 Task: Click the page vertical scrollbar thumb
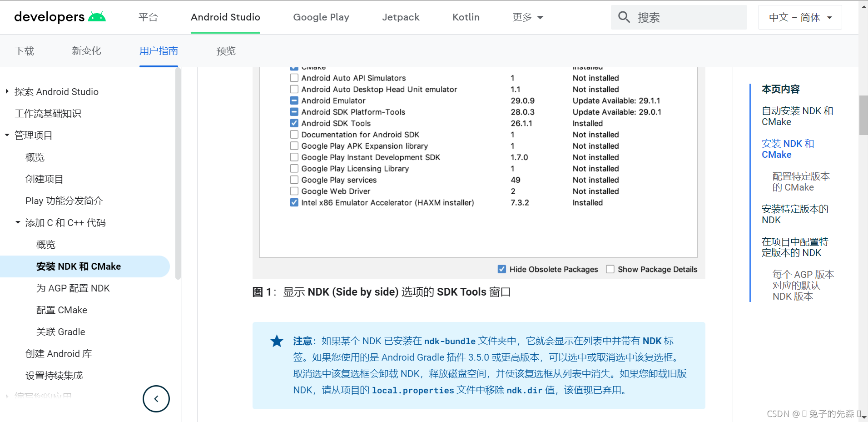[x=863, y=115]
